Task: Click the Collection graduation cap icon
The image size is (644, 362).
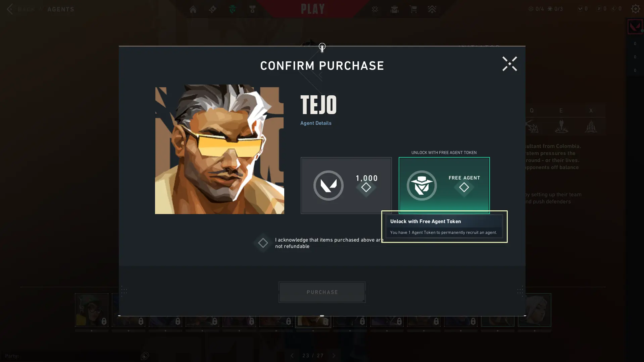Action: 394,9
